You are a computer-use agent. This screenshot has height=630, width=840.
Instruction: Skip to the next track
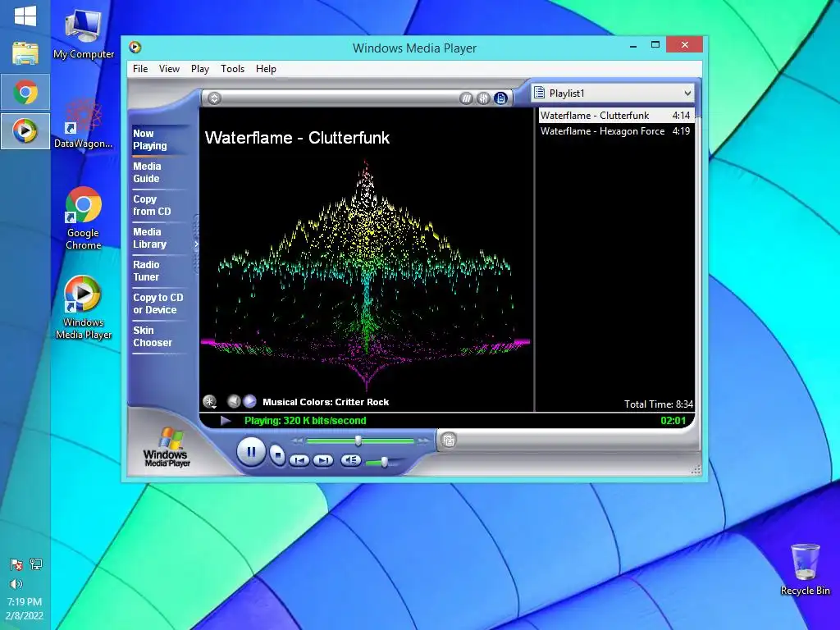coord(323,460)
